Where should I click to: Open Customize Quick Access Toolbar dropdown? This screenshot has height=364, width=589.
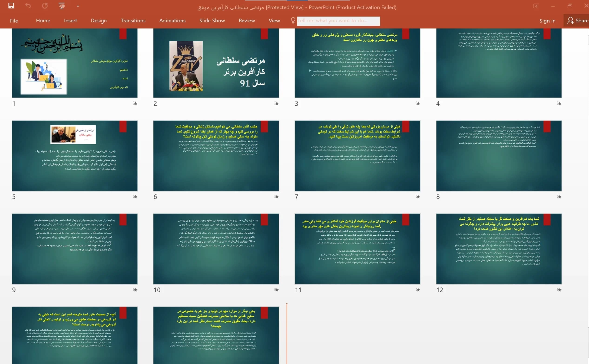(x=78, y=6)
